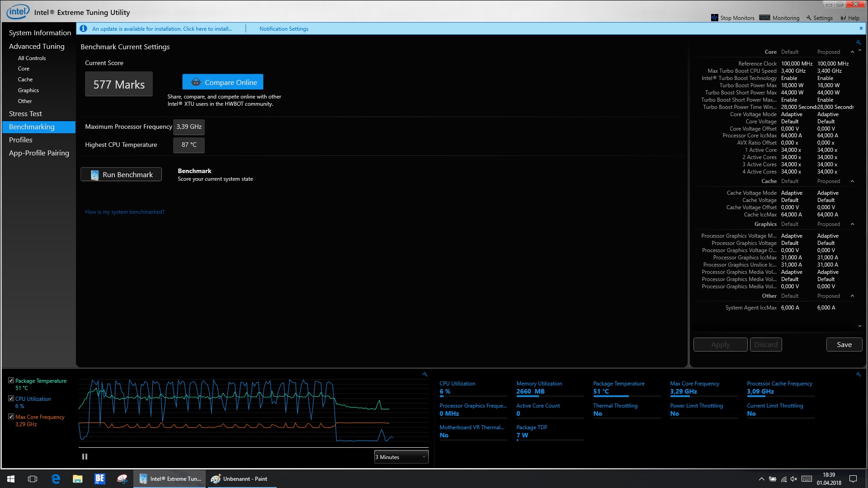
Task: Click the graph panel wrench icon
Action: click(425, 374)
